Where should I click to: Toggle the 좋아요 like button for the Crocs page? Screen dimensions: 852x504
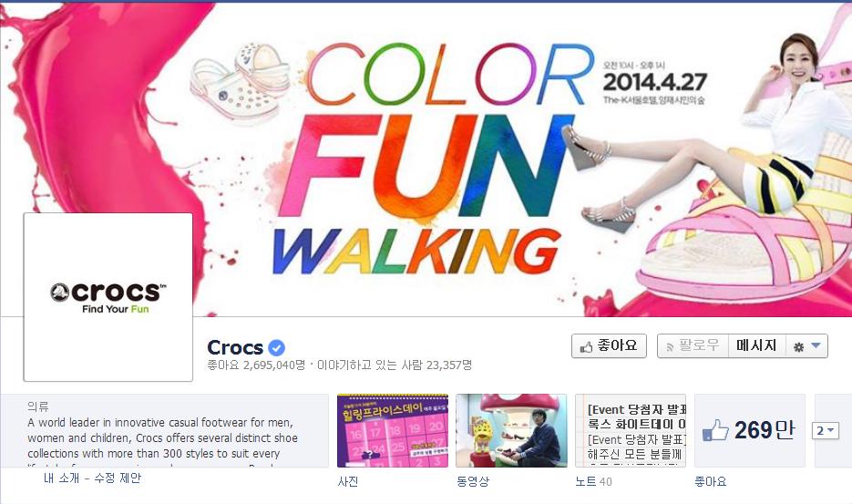(x=609, y=345)
